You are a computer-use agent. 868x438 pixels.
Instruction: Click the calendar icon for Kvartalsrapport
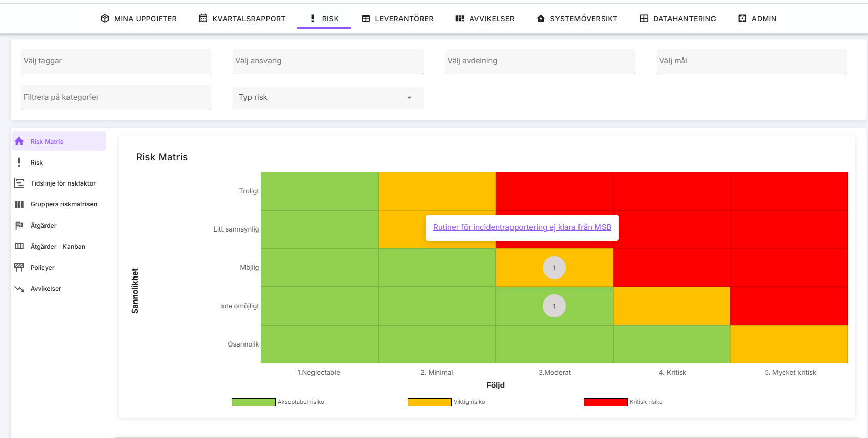(203, 19)
